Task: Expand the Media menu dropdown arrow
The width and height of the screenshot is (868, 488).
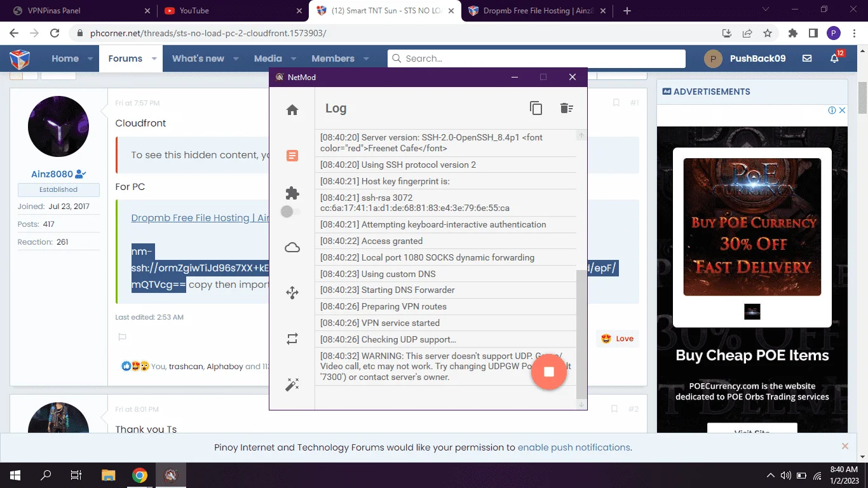Action: [x=293, y=58]
